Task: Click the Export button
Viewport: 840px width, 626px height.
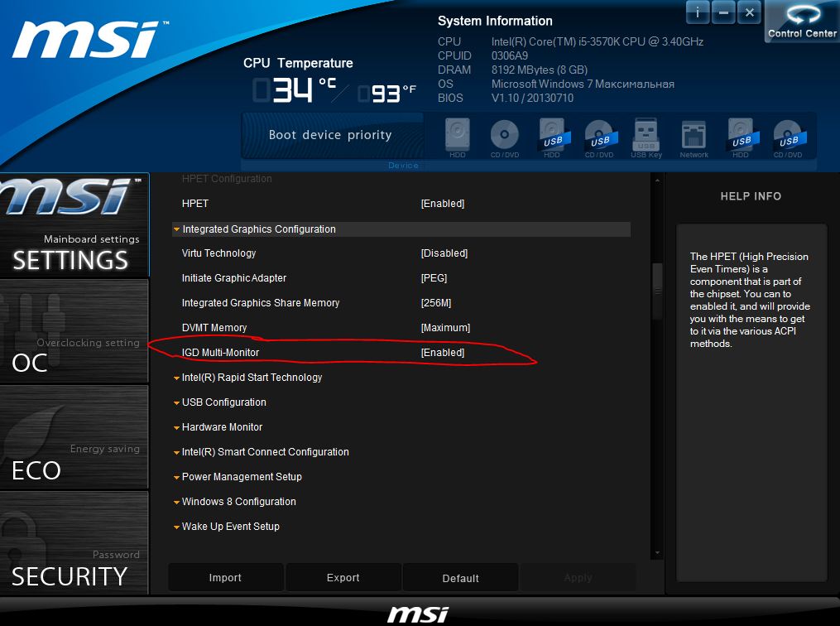Action: 343,578
